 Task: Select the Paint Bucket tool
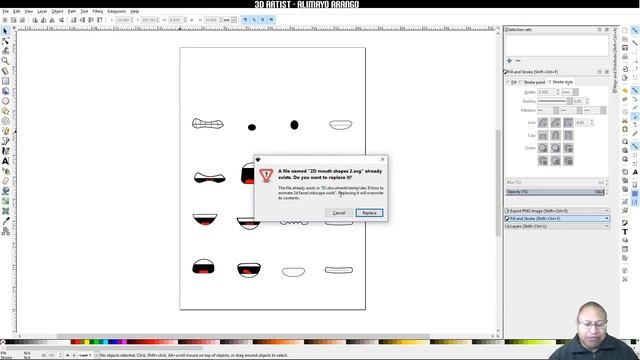[5, 191]
